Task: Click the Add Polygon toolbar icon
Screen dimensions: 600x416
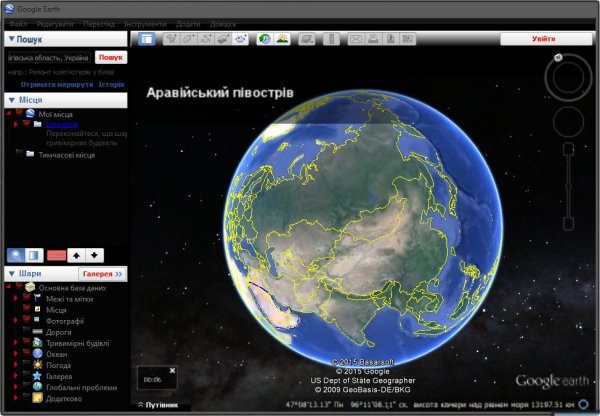Action: (x=189, y=39)
